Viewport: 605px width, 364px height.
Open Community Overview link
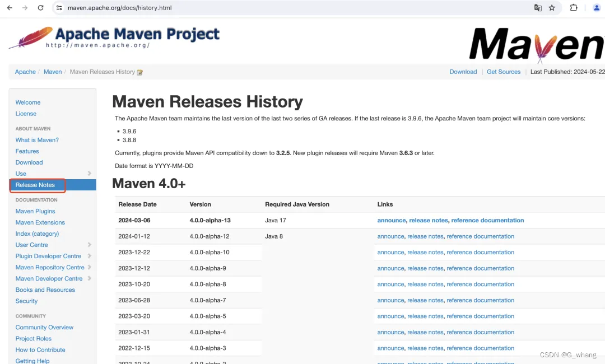click(x=44, y=328)
